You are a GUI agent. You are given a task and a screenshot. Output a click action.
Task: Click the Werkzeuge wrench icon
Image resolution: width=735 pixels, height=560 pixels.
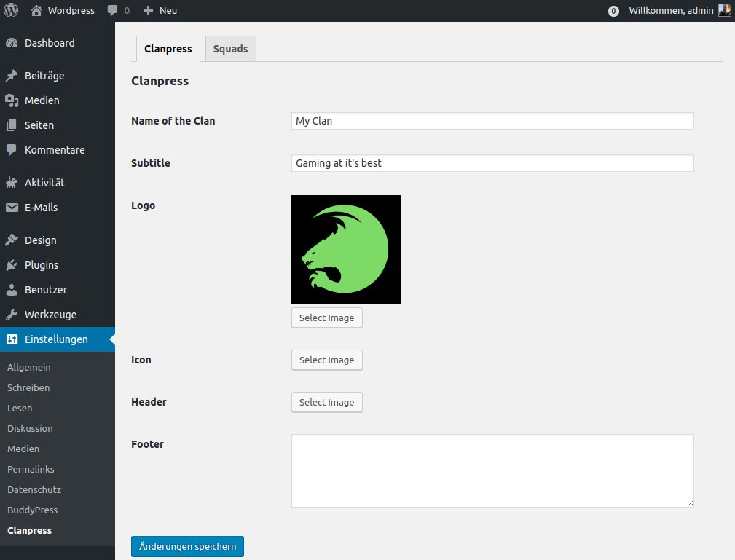[x=12, y=315]
